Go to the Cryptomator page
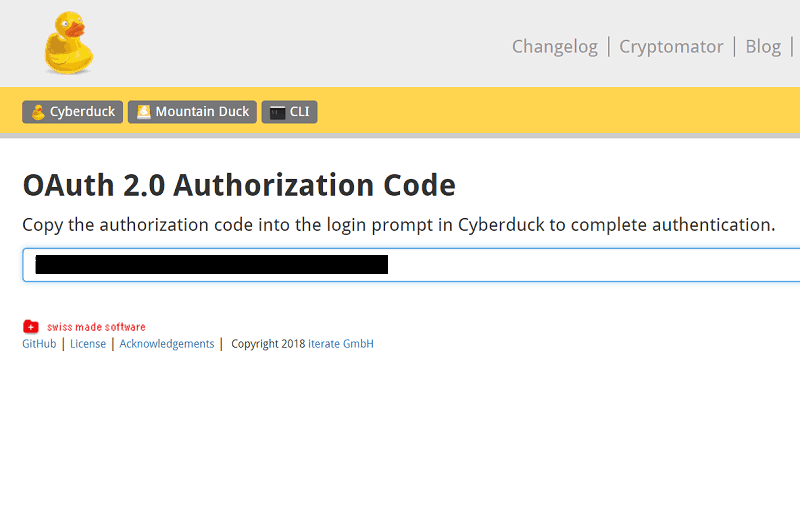The height and width of the screenshot is (515, 800). (671, 46)
